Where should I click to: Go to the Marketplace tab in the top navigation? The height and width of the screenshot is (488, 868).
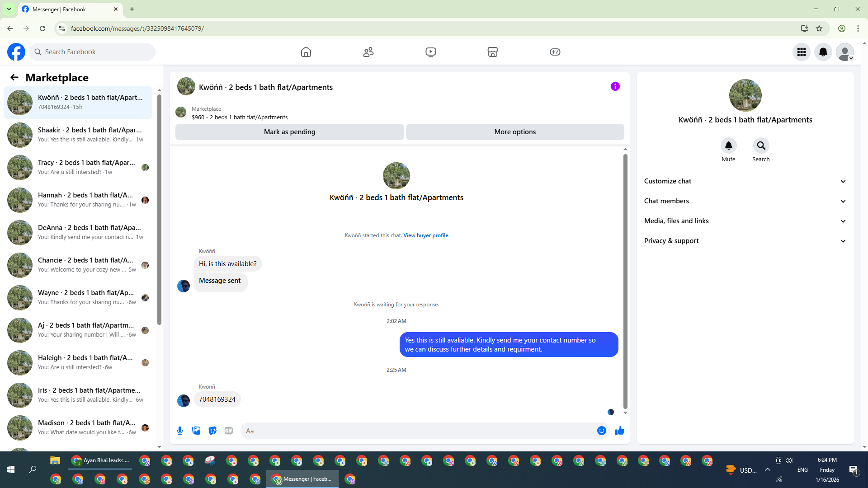point(492,52)
